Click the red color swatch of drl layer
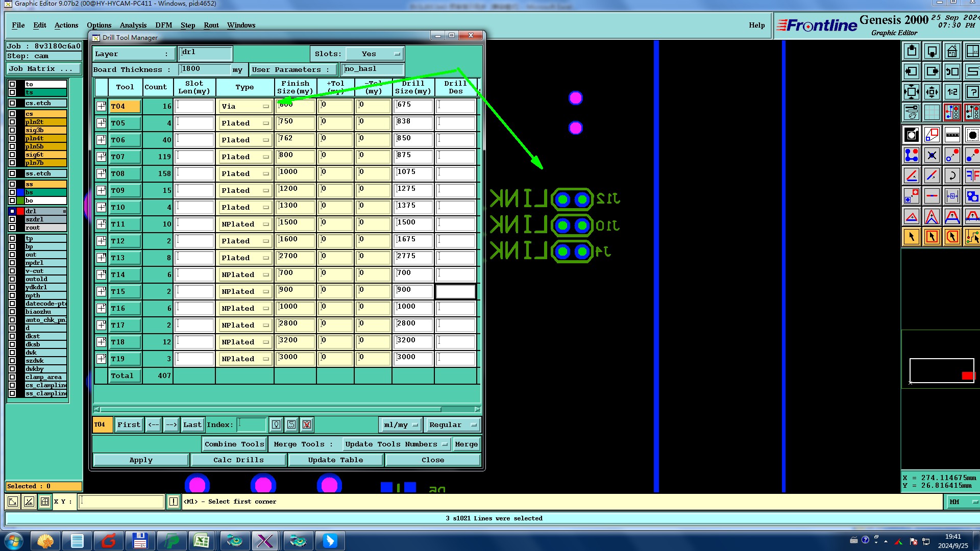Screen dimensions: 980x551 coord(20,211)
